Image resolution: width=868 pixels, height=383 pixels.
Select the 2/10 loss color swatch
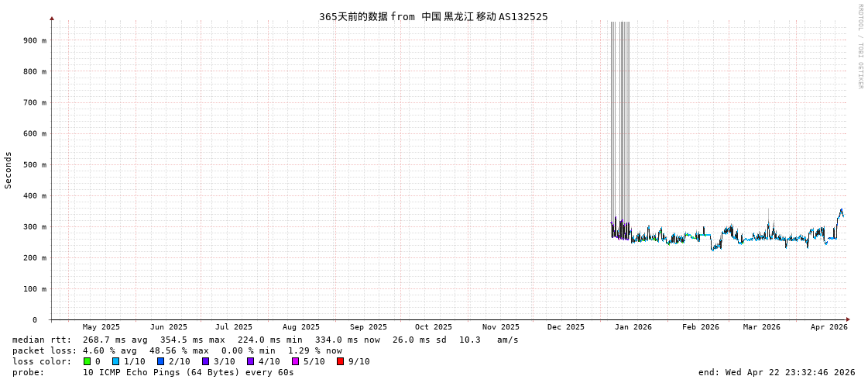pos(160,361)
